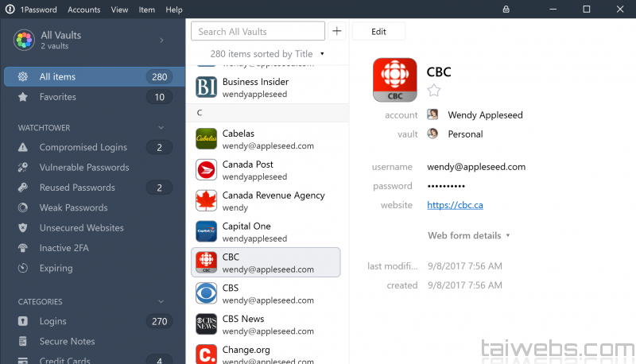Select Vulnerable Passwords in sidebar

pyautogui.click(x=84, y=168)
